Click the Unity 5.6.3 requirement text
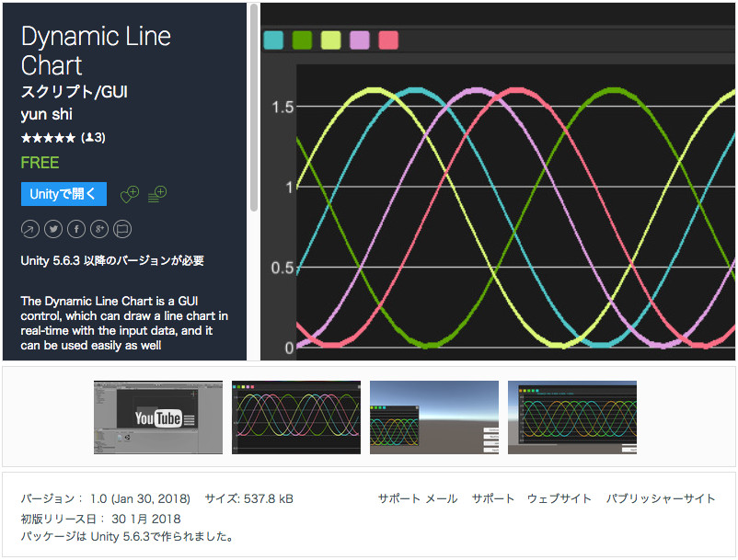The width and height of the screenshot is (738, 560). pos(112,260)
